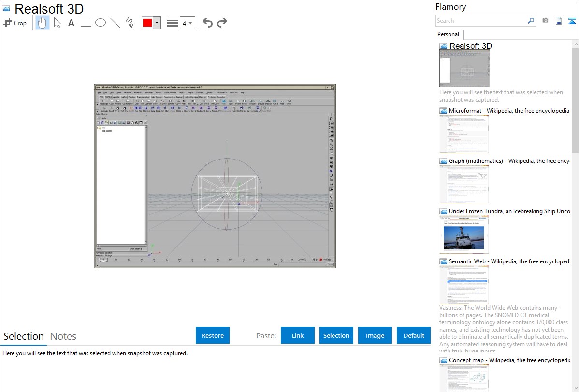Choose the text annotation tool
579x392 pixels.
(71, 23)
